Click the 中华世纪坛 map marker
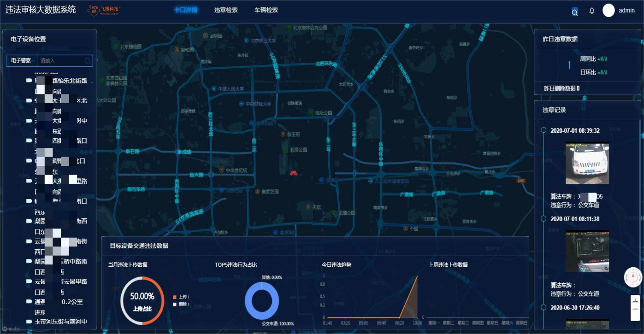This screenshot has height=334, width=644. pos(222,170)
